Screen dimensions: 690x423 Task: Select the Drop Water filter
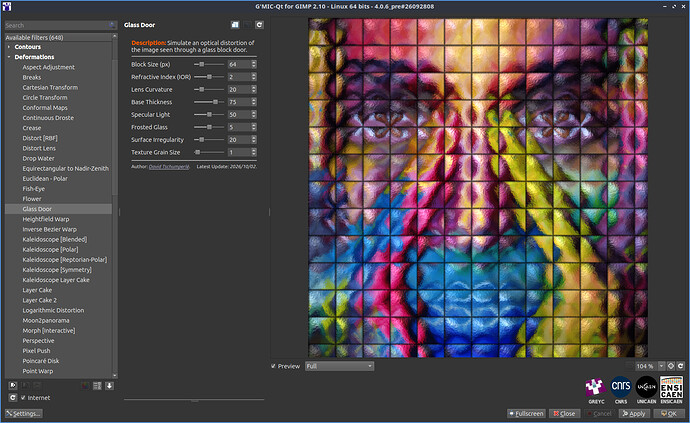tap(38, 158)
